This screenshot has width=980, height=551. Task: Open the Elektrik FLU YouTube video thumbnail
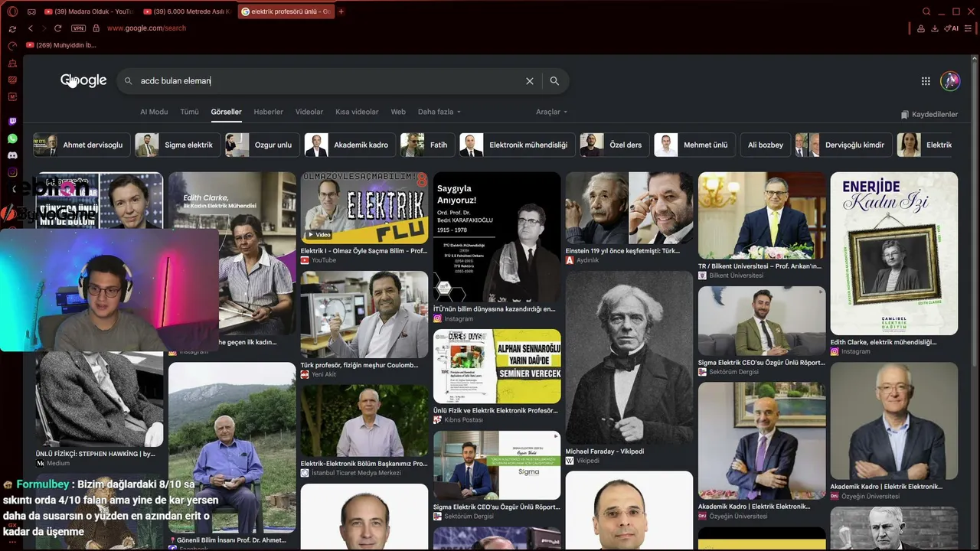(x=364, y=207)
